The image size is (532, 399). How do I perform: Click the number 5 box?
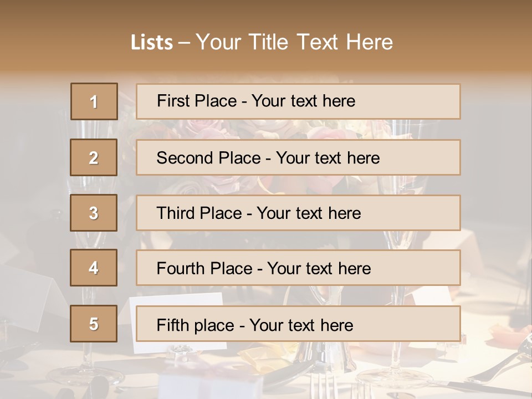[x=94, y=323]
